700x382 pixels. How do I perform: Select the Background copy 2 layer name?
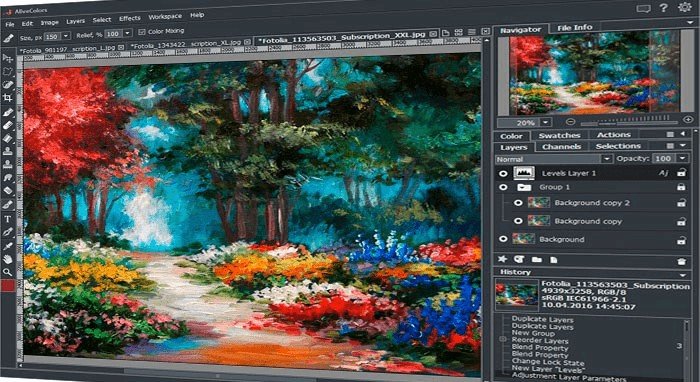point(592,203)
